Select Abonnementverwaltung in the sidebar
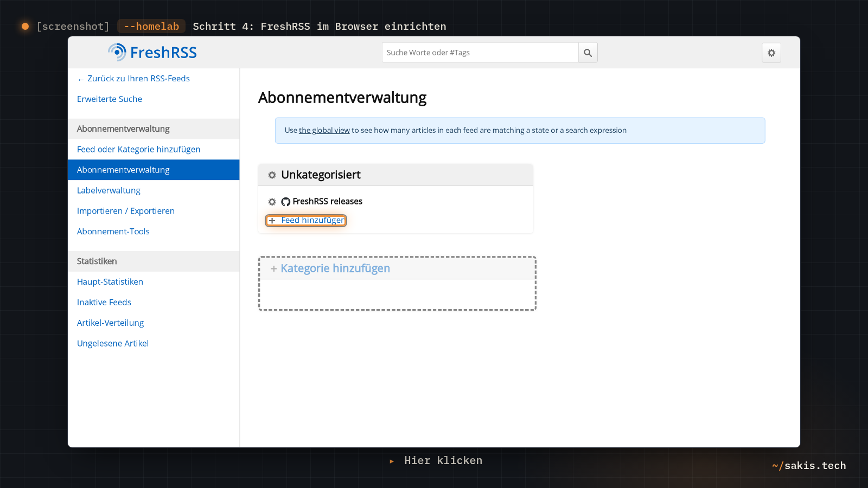Viewport: 868px width, 488px height. coord(154,170)
